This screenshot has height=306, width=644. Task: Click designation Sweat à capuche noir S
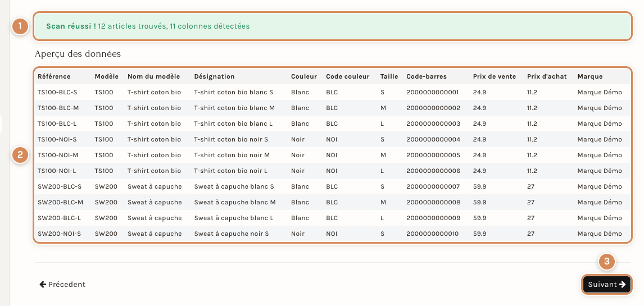(x=231, y=234)
